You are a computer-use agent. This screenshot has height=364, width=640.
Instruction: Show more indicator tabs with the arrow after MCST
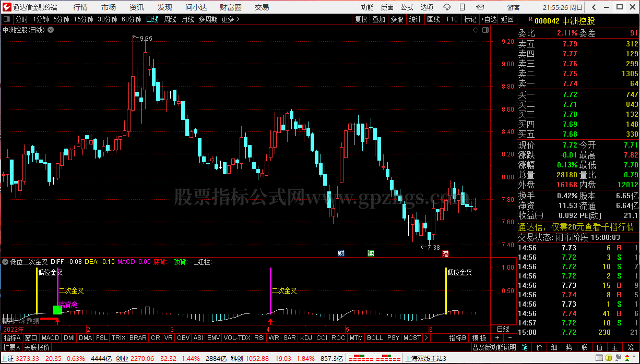click(426, 338)
